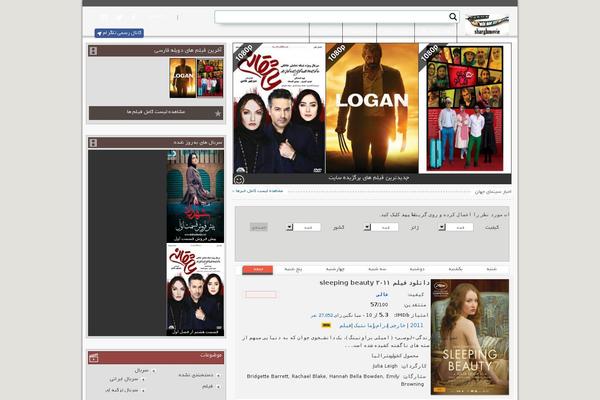
Task: Select the Tuesday (سه شنبه) tab
Action: (x=377, y=269)
